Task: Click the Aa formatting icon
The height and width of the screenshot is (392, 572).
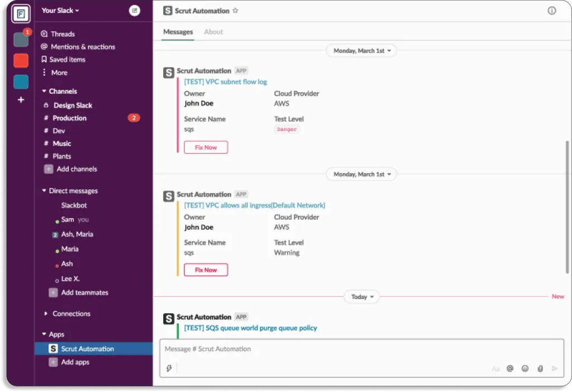Action: tap(495, 369)
